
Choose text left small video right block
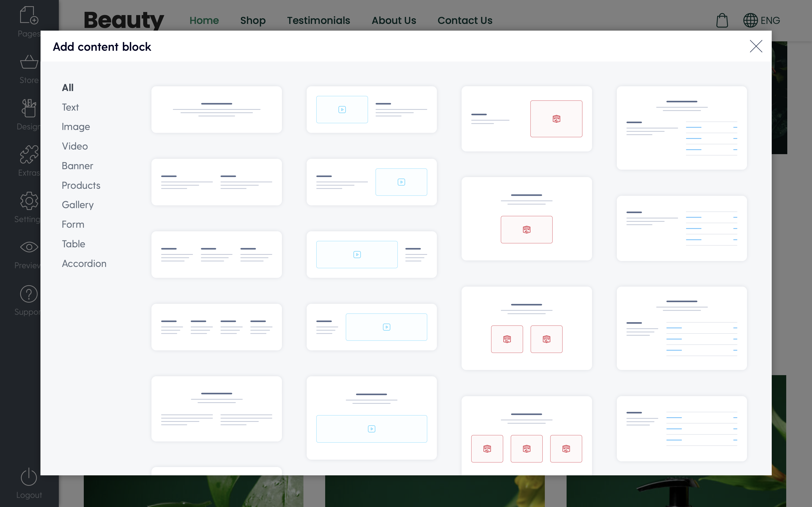coord(371,182)
